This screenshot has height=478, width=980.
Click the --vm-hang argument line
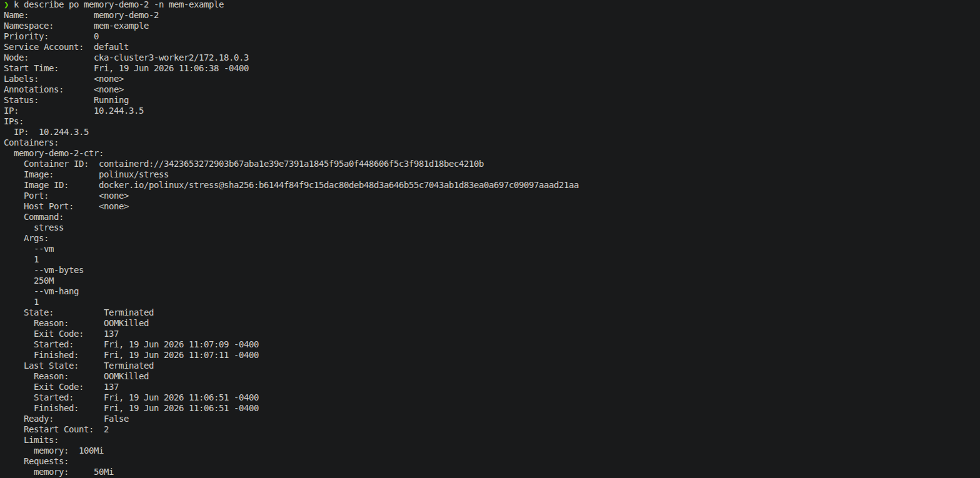coord(56,291)
